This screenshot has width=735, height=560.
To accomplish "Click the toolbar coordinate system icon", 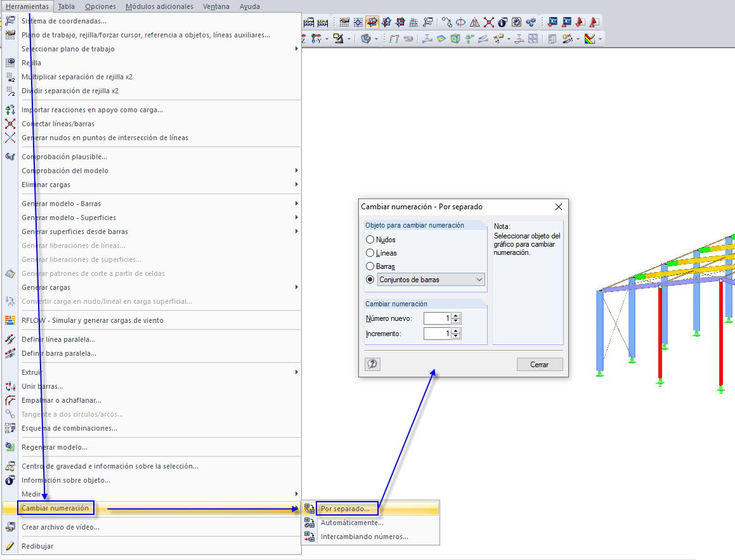I will (427, 22).
